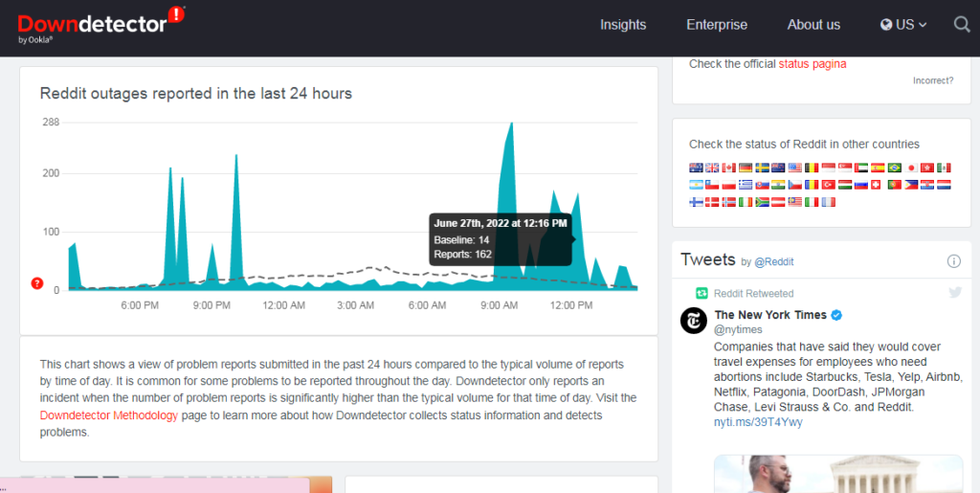Viewport: 980px width, 493px height.
Task: Follow the official status pagina link
Action: (x=813, y=64)
